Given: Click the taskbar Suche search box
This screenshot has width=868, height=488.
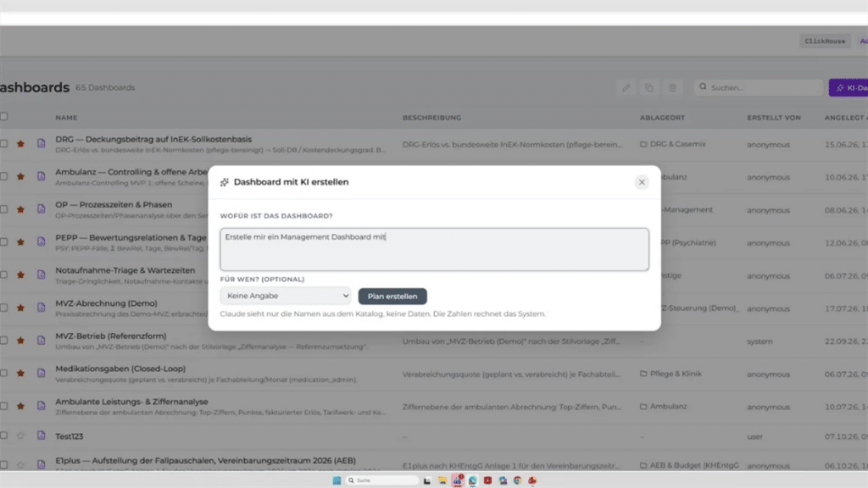Looking at the screenshot, I should (382, 480).
